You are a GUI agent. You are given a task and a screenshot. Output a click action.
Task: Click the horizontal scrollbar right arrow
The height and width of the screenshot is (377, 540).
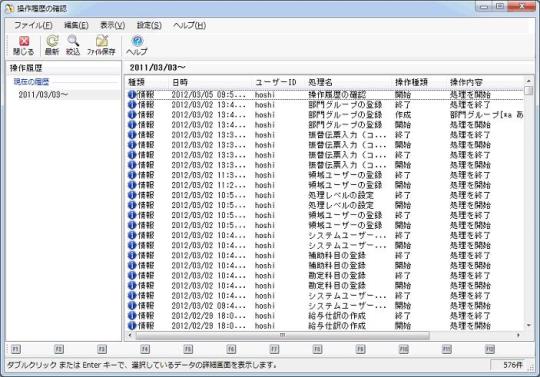click(x=518, y=335)
